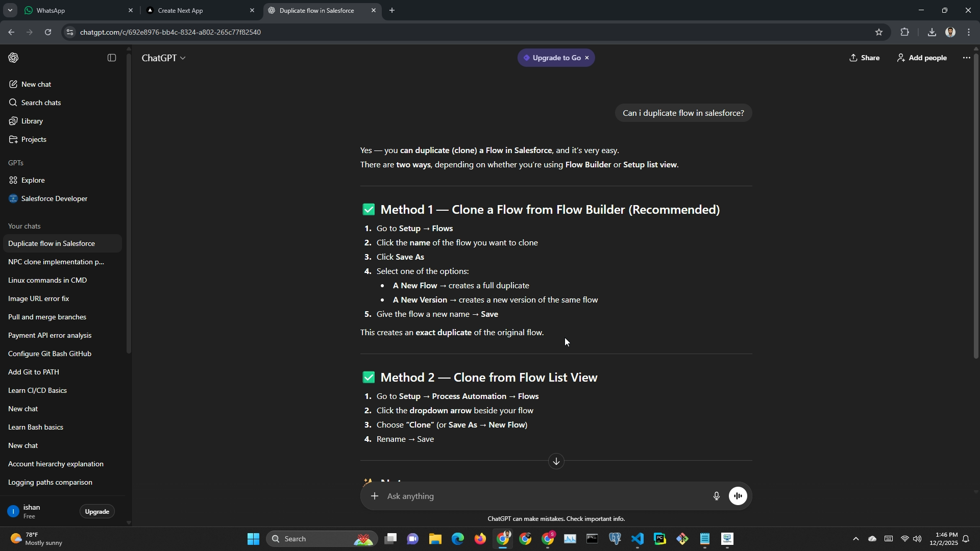
Task: Open the ChatGPT model dropdown
Action: click(164, 58)
